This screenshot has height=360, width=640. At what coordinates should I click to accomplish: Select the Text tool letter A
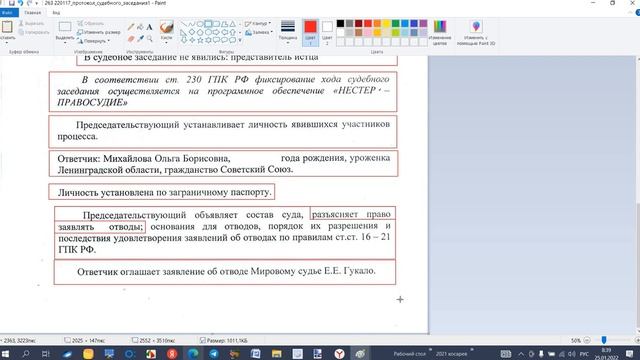click(149, 27)
